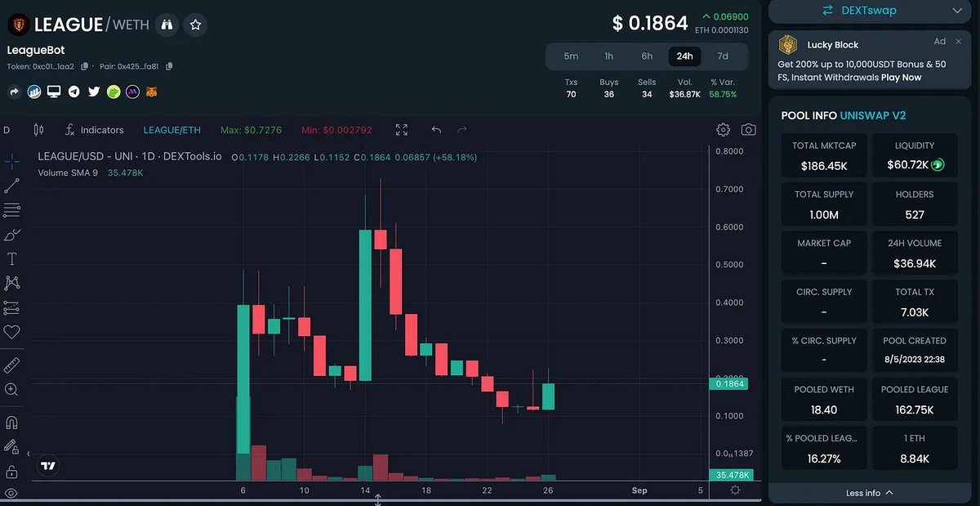980x506 pixels.
Task: Click the Holders 527 card
Action: 915,204
